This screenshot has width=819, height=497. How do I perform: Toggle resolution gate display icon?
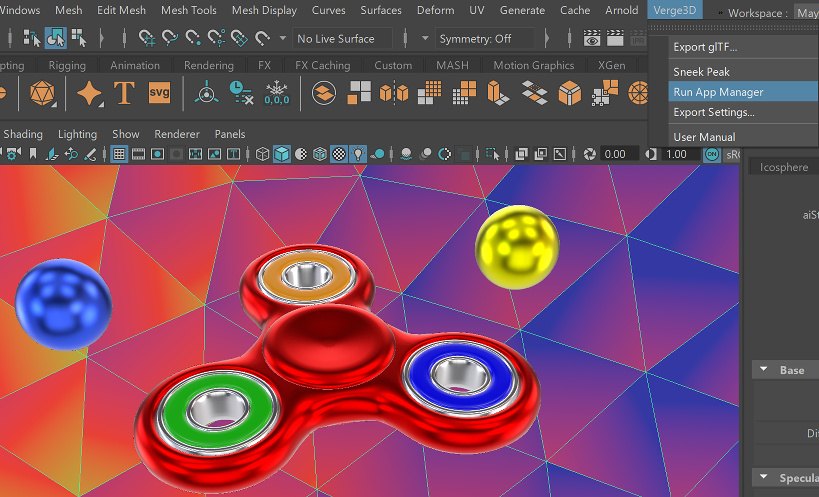coord(157,154)
